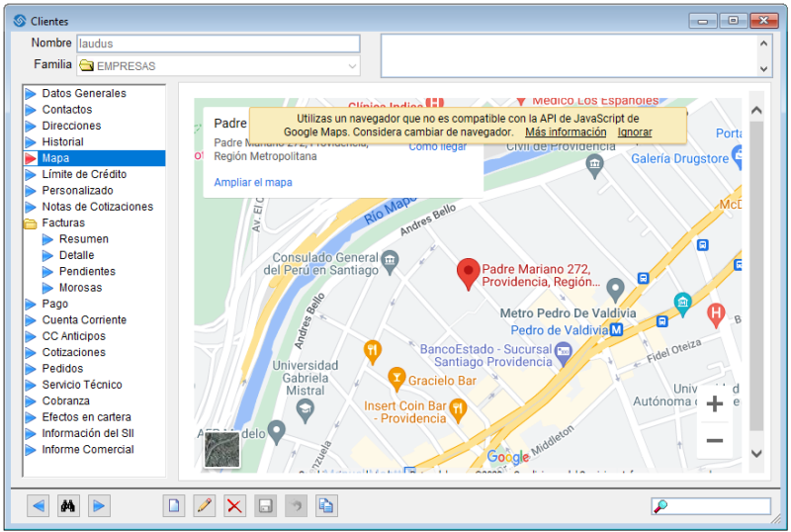This screenshot has height=532, width=791.
Task: Open Límite de Crédito
Action: click(x=84, y=174)
